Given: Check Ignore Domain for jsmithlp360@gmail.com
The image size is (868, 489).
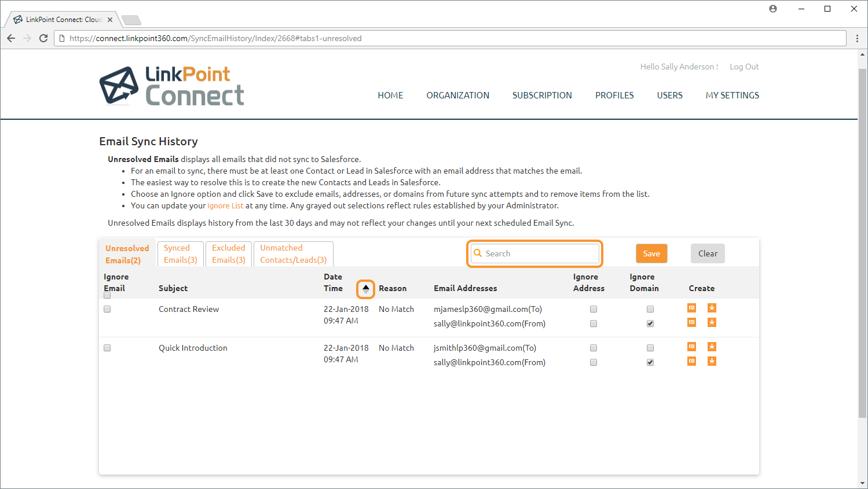Looking at the screenshot, I should 650,348.
